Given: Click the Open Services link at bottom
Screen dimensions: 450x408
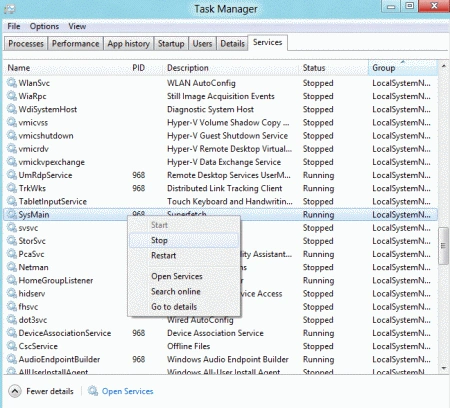Looking at the screenshot, I should (127, 391).
